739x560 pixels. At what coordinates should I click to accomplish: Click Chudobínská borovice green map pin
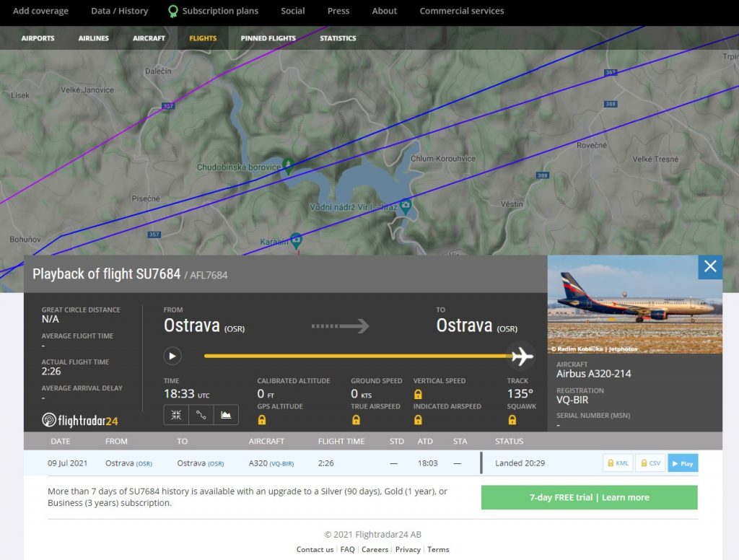click(288, 165)
